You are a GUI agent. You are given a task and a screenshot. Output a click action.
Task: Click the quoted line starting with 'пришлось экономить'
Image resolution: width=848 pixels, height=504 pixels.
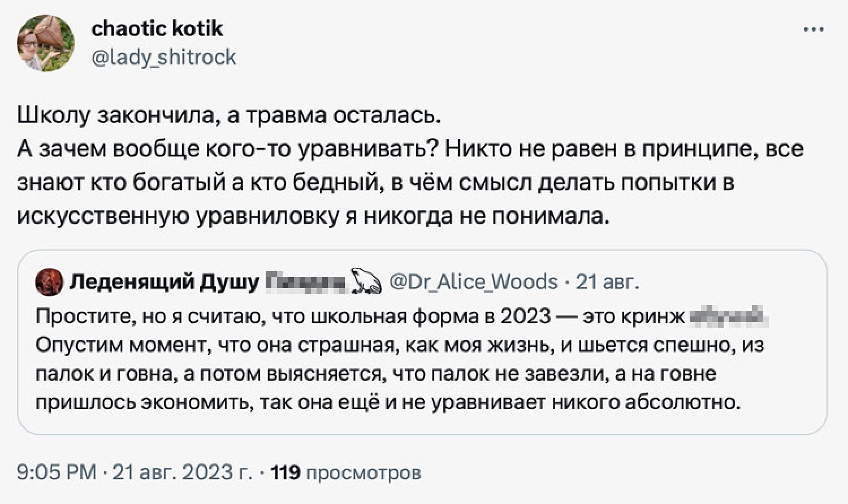[387, 402]
